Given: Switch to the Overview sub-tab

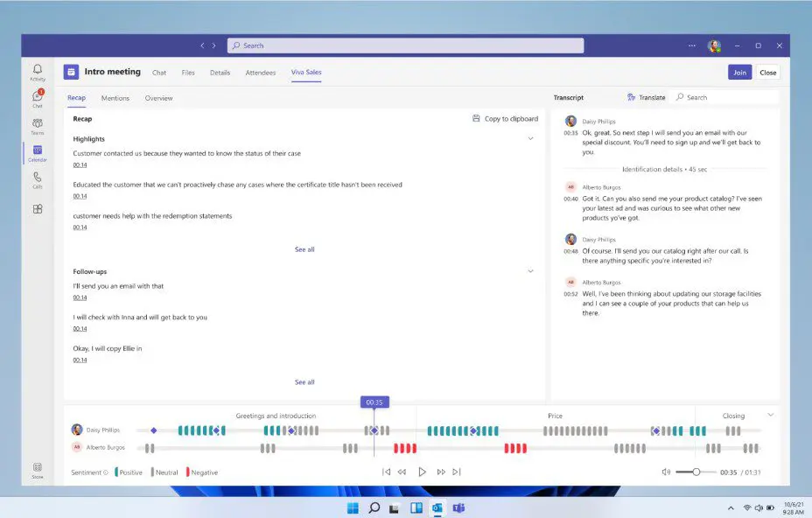Looking at the screenshot, I should coord(159,98).
